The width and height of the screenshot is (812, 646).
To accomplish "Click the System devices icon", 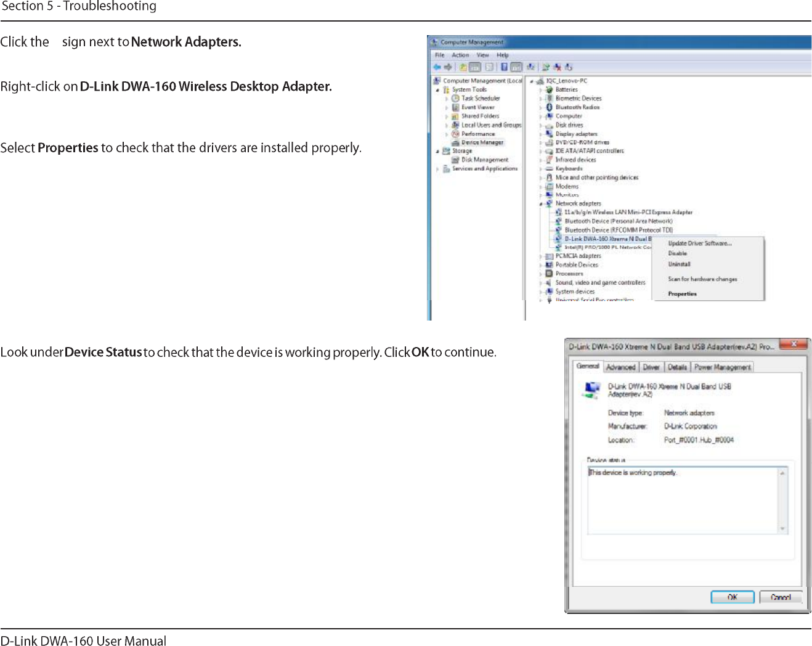I will [550, 291].
